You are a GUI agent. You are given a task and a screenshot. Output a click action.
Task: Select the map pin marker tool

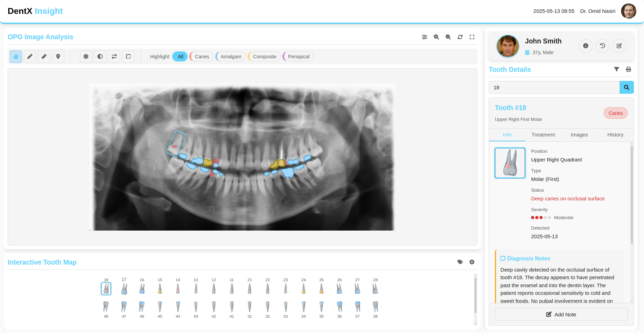58,57
